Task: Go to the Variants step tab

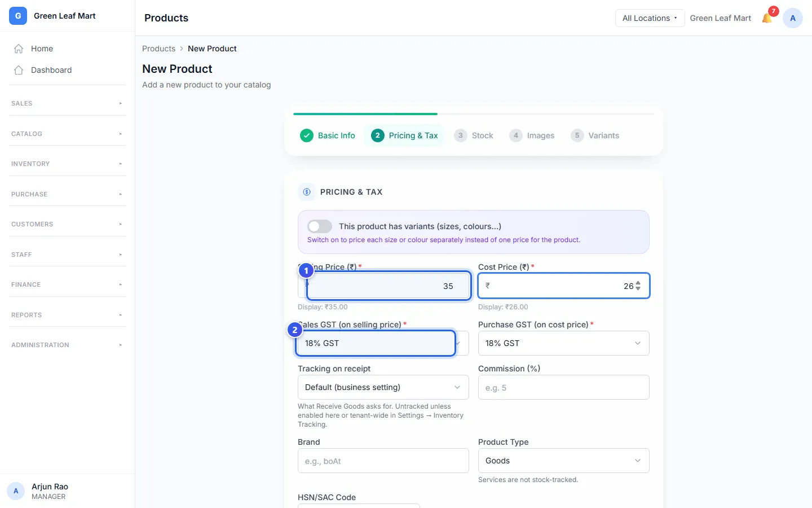Action: tap(595, 135)
